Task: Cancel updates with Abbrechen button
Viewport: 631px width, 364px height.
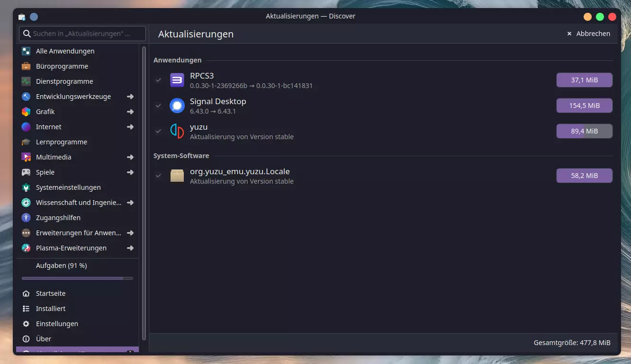Action: pos(588,34)
